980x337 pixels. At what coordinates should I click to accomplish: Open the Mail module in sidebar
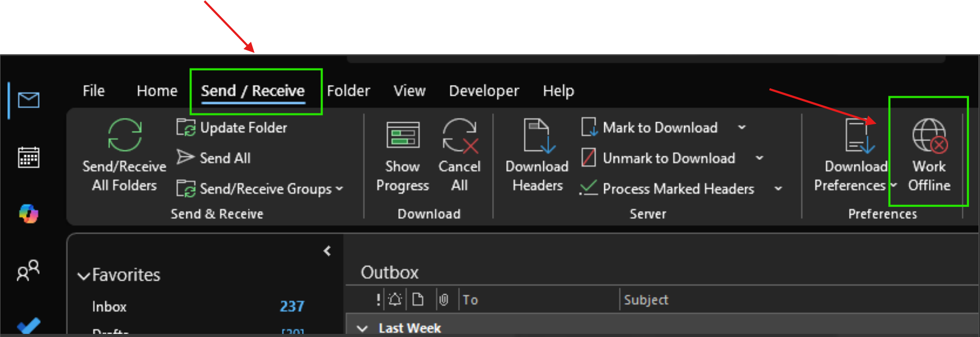(x=28, y=99)
